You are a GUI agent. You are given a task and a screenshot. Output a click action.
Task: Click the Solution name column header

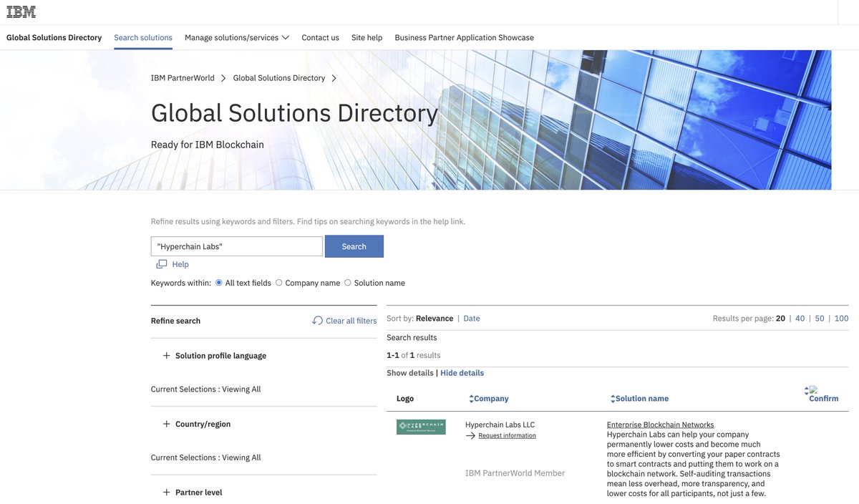pyautogui.click(x=642, y=399)
